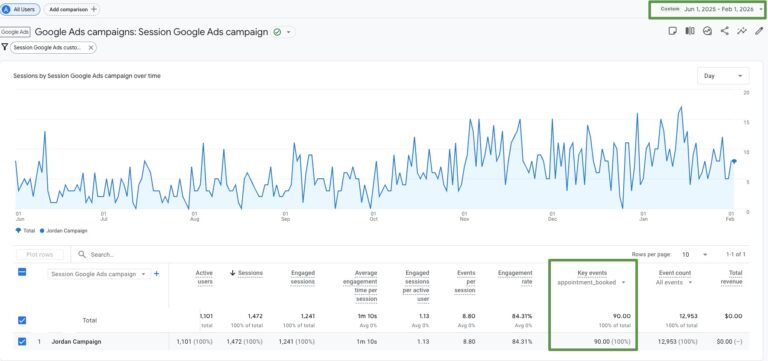Toggle the header select-all checkbox
The width and height of the screenshot is (768, 361).
click(x=22, y=272)
